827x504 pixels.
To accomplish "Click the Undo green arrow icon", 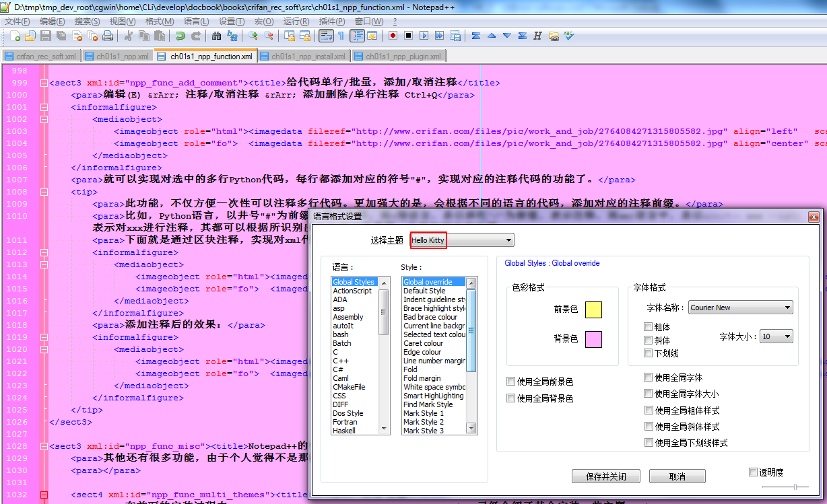I will (180, 36).
